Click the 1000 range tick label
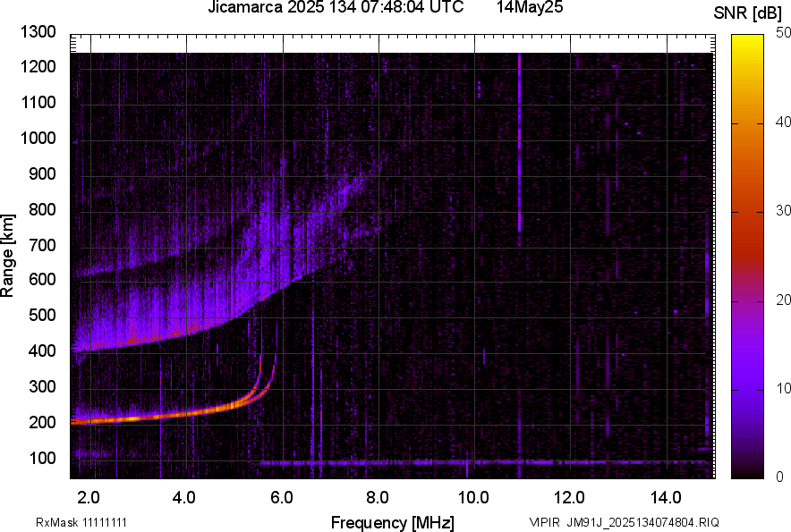This screenshot has height=532, width=791. click(38, 138)
